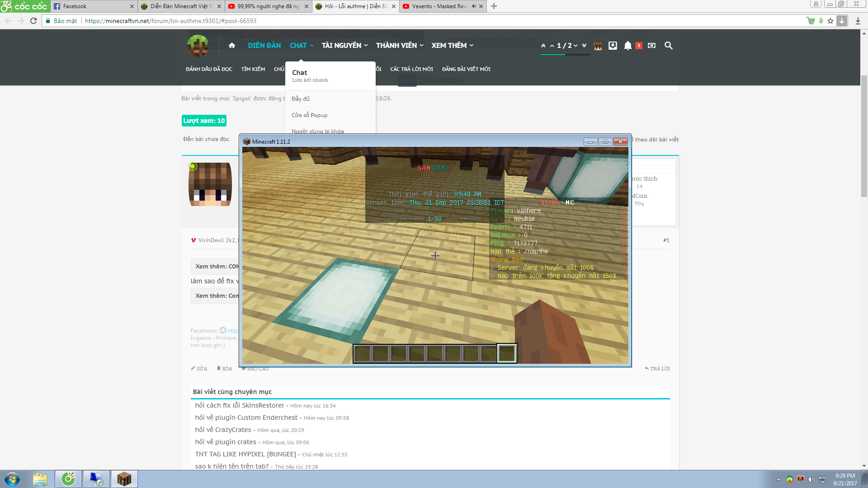Jump to first post double-chevron up
868x488 pixels.
point(543,46)
